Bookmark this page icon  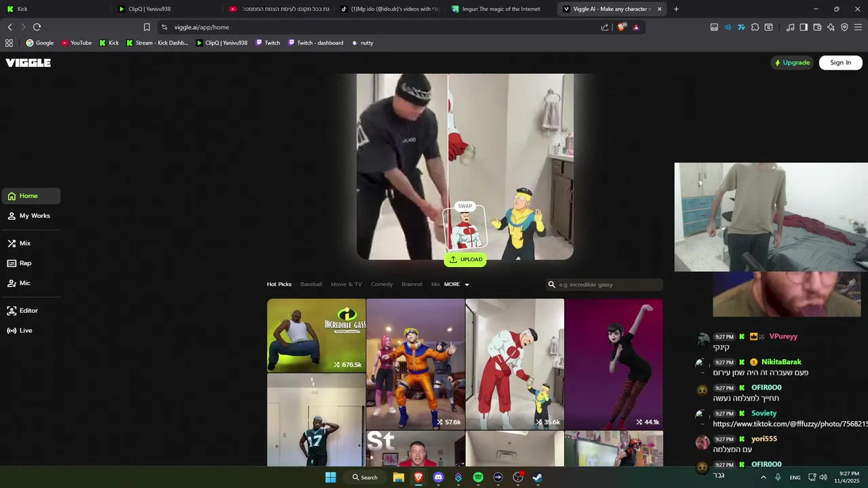(146, 27)
